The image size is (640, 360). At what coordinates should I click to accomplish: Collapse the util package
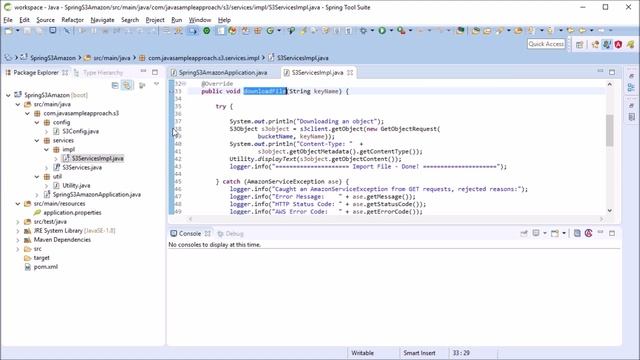click(37, 176)
